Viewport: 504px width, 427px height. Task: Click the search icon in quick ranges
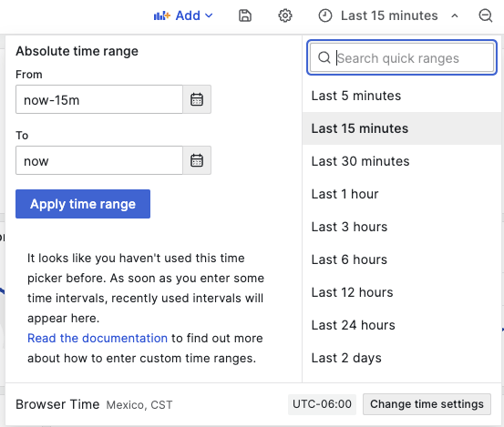[x=324, y=57]
